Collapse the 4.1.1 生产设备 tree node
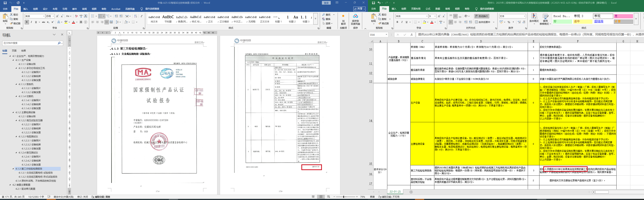This screenshot has height=200, width=644. pyautogui.click(x=13, y=60)
